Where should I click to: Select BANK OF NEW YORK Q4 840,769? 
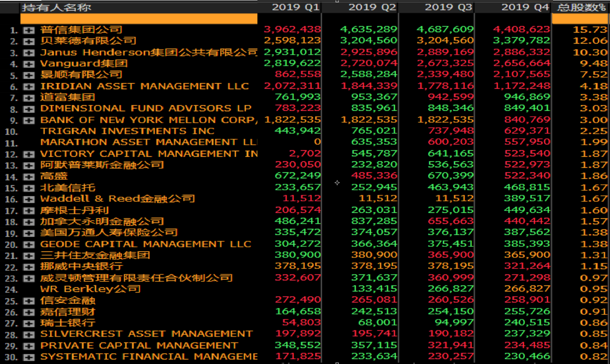pyautogui.click(x=527, y=119)
